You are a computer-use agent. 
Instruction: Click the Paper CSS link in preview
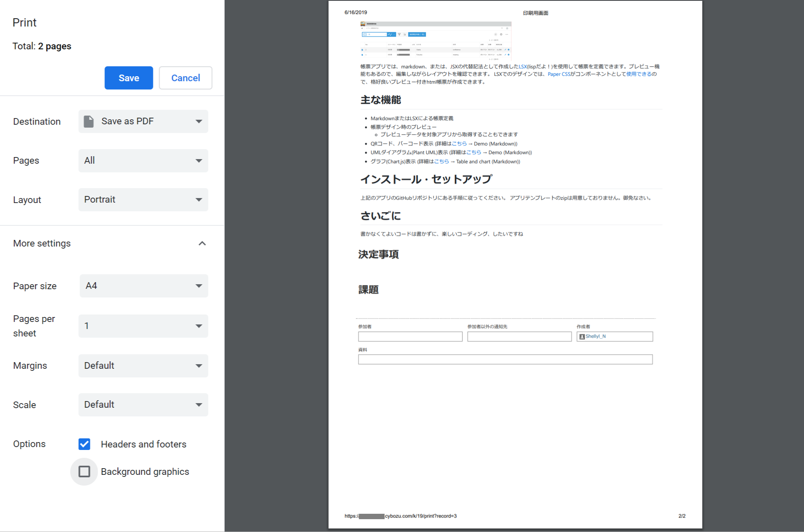click(x=559, y=74)
